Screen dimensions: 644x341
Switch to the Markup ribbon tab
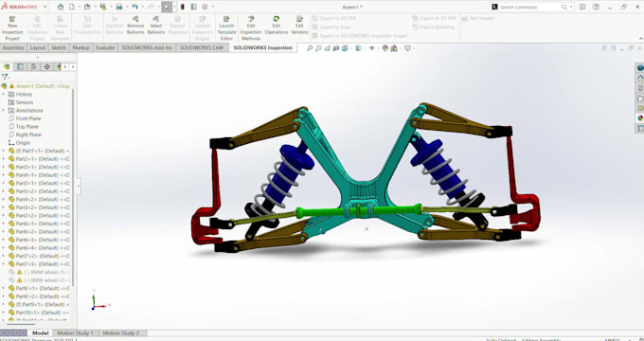tap(80, 47)
